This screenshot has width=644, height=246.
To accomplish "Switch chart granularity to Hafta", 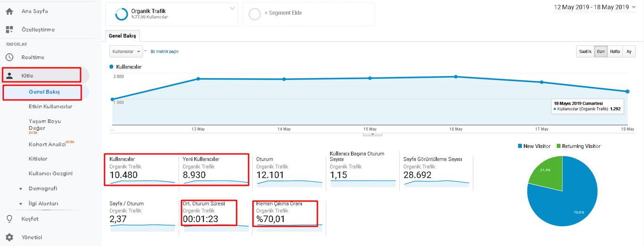I will (x=615, y=52).
